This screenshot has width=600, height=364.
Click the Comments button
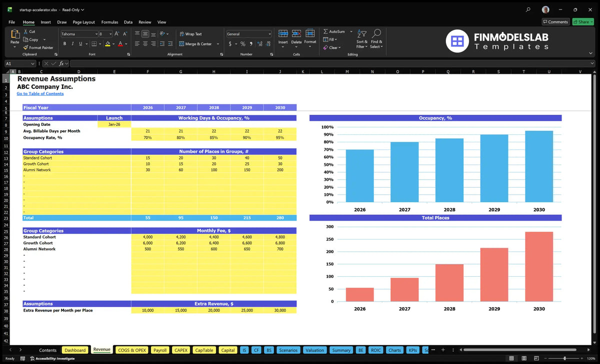(x=555, y=22)
